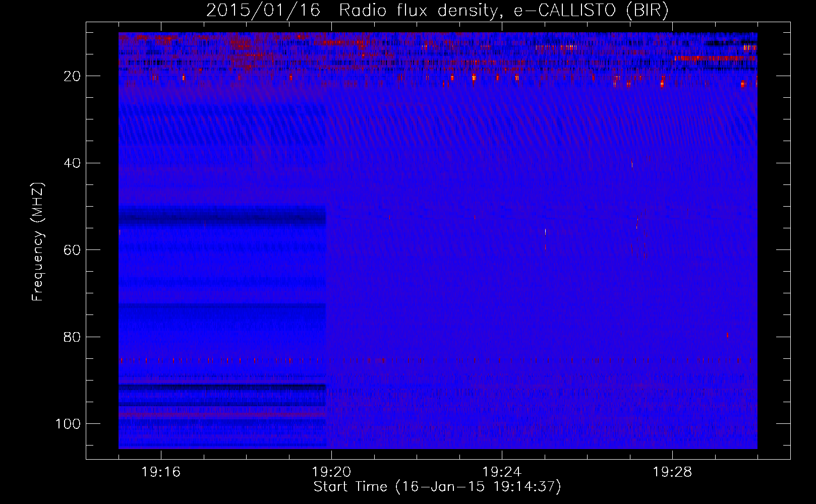The image size is (816, 504).
Task: Select the 19:24 time tick label
Action: (502, 472)
